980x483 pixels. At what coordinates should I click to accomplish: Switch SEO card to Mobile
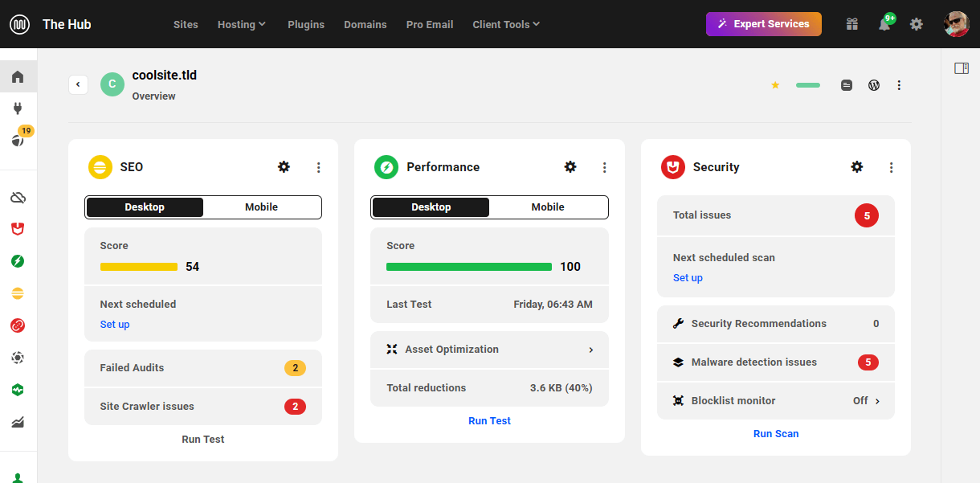(262, 207)
